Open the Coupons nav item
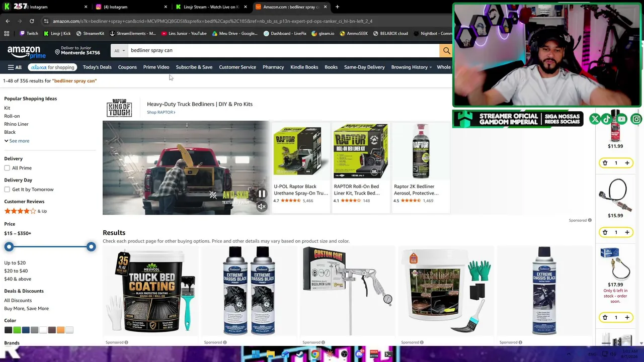Image resolution: width=644 pixels, height=362 pixels. point(127,67)
